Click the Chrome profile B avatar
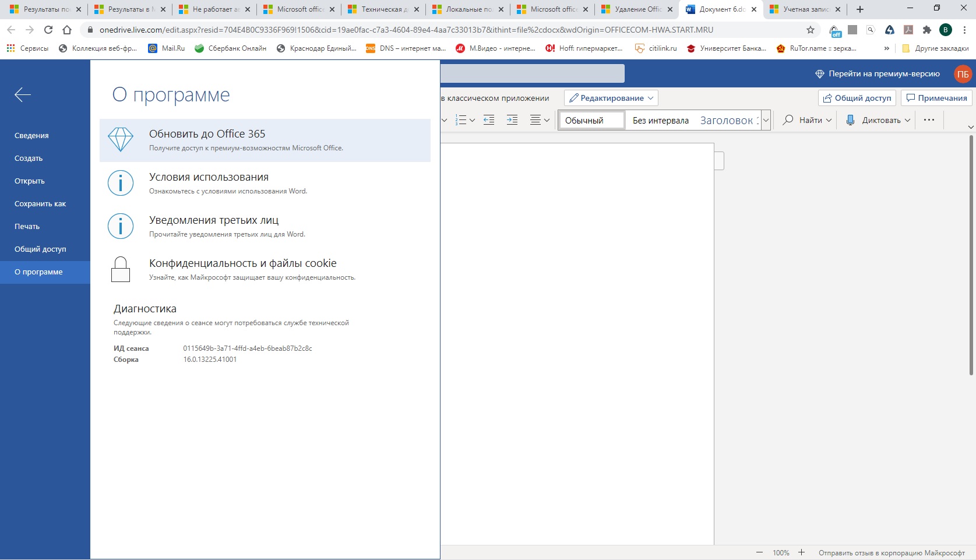This screenshot has height=560, width=976. click(946, 30)
